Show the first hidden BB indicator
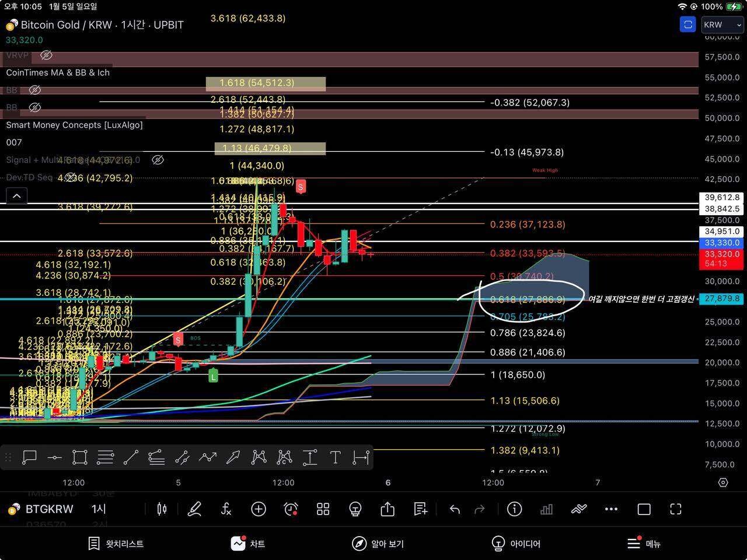The image size is (747, 560). 34,90
